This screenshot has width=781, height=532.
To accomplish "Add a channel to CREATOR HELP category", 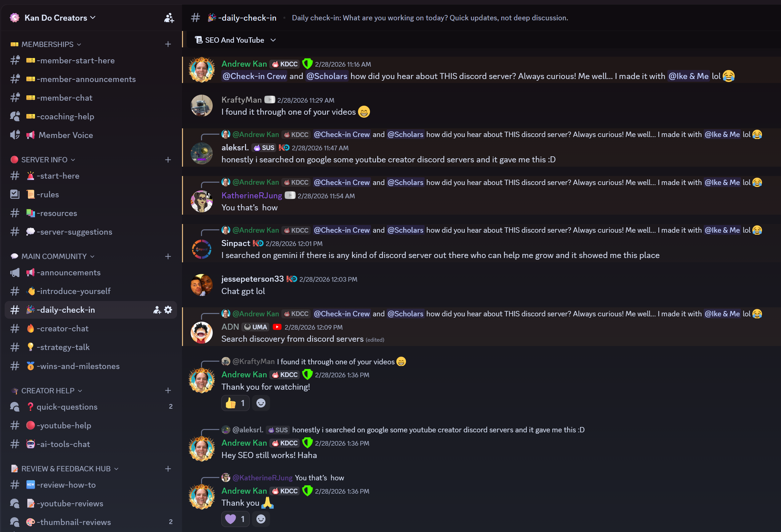I will (168, 390).
